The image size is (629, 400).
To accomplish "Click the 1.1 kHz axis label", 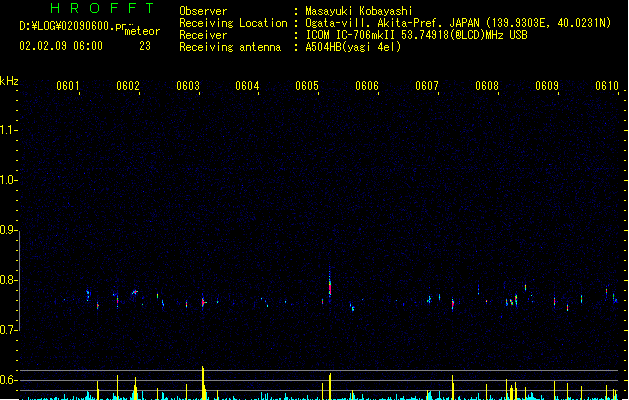I will click(x=8, y=130).
